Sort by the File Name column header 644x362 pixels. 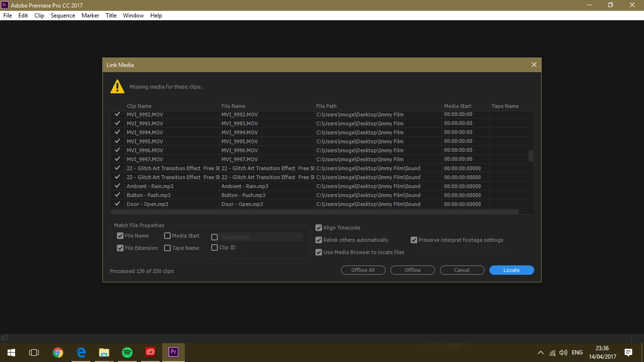[233, 106]
